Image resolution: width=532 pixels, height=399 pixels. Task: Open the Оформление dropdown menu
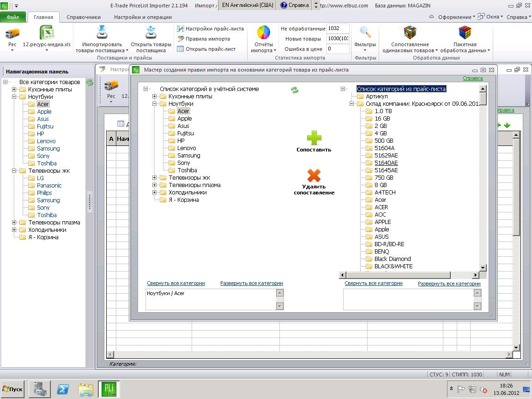456,17
